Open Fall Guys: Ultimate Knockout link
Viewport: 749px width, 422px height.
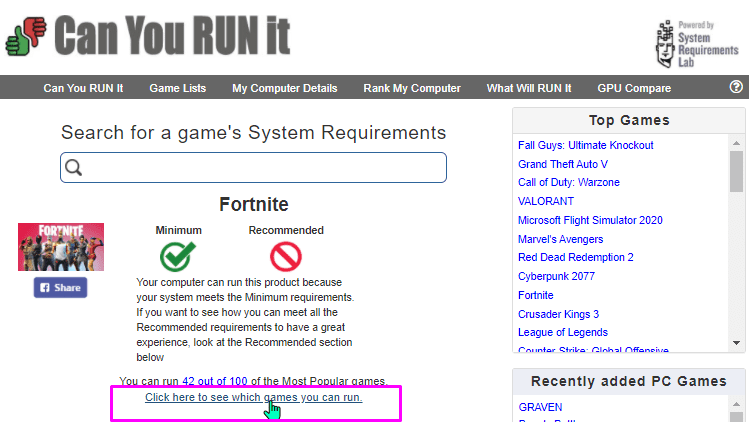[x=586, y=145]
